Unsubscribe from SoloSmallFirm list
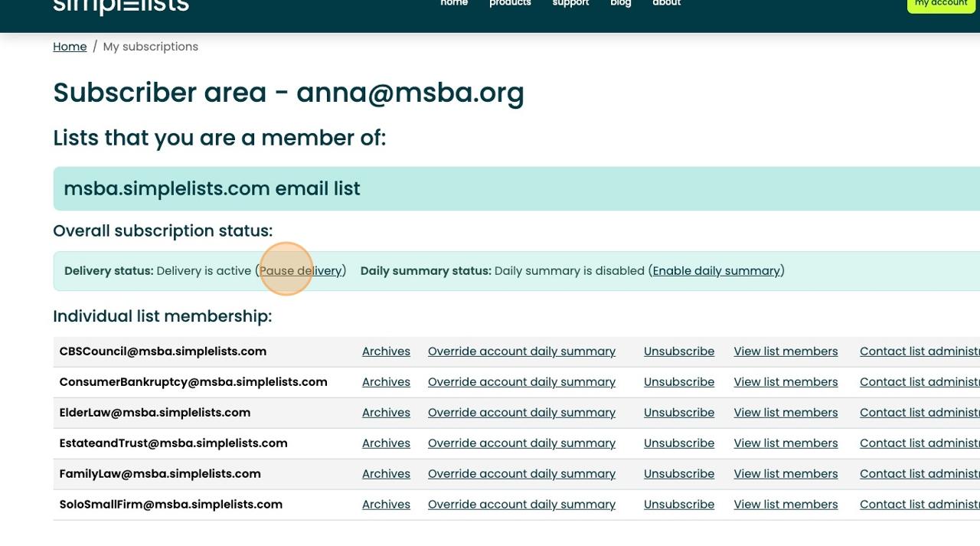 [x=679, y=505]
